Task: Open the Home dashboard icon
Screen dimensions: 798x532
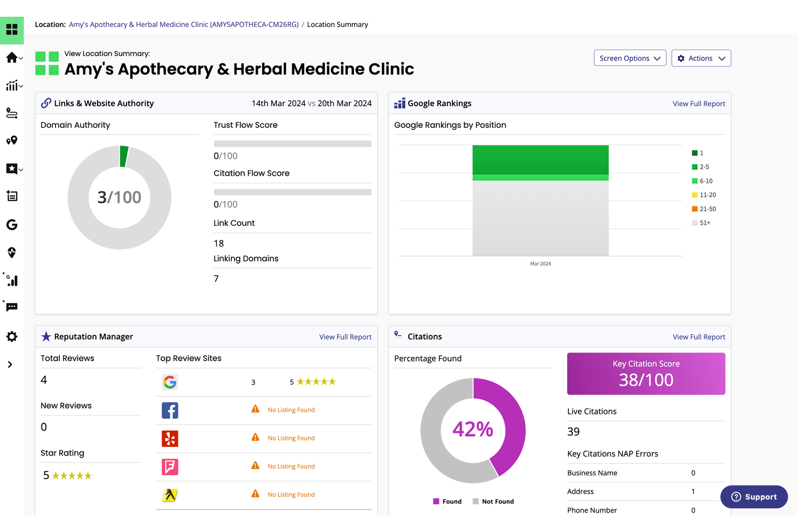Action: [12, 58]
